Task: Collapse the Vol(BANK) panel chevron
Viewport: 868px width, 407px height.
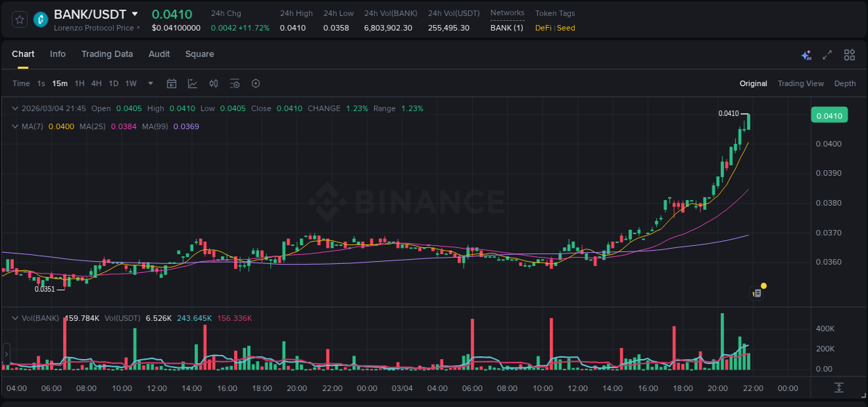Action: 15,318
